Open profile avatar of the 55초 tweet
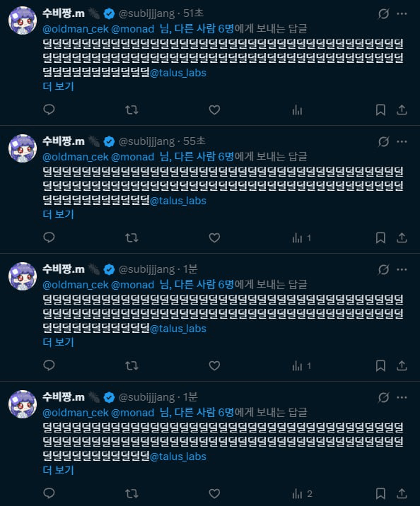Image resolution: width=420 pixels, height=506 pixels. coord(23,148)
